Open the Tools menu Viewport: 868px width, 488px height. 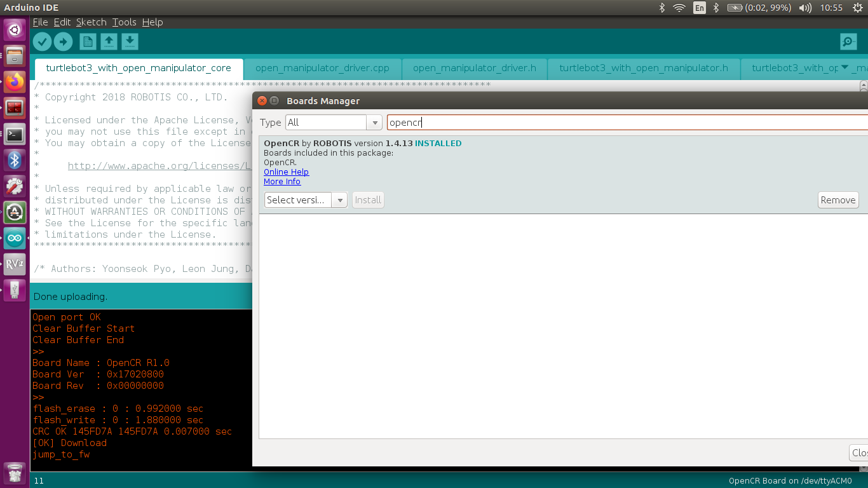tap(124, 22)
